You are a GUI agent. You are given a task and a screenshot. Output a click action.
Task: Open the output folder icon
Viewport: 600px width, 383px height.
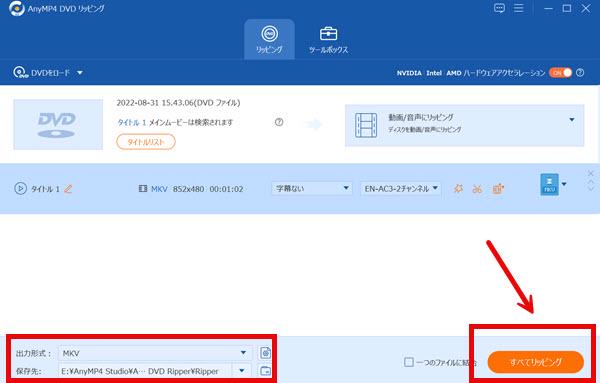coord(265,370)
